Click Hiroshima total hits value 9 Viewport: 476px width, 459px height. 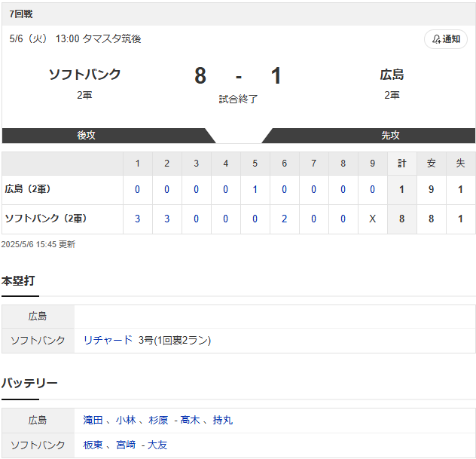point(431,189)
